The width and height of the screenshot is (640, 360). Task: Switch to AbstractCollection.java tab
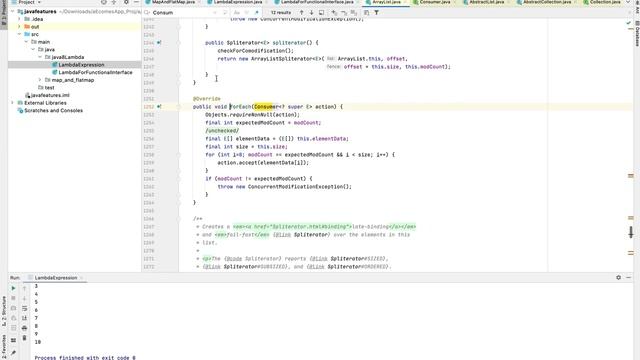(x=547, y=2)
